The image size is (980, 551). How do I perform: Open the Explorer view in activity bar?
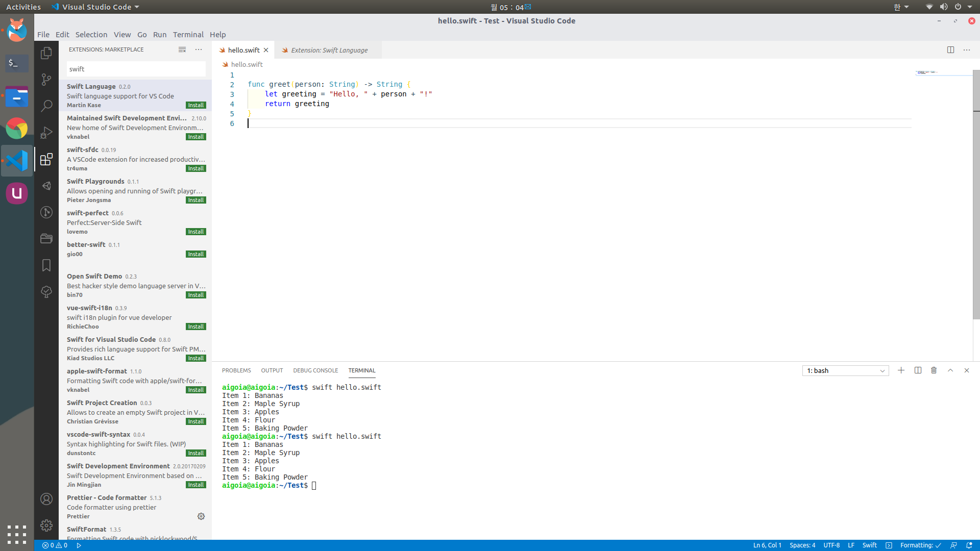46,53
